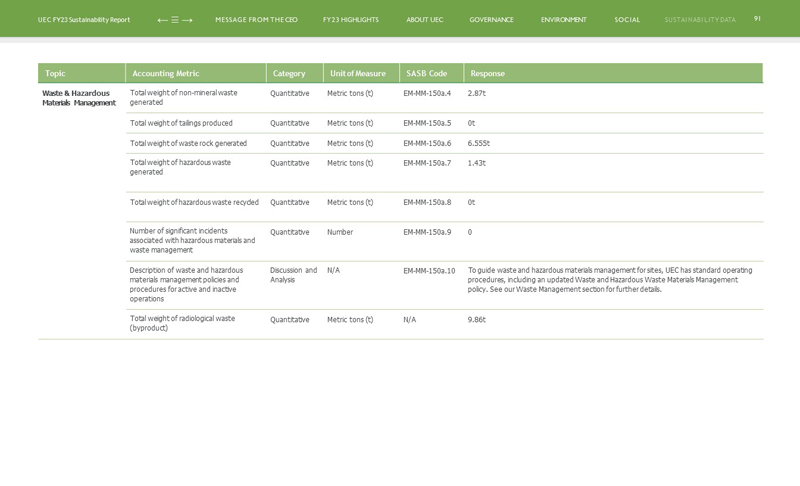
Task: Navigate to the Governance section
Action: tap(491, 20)
